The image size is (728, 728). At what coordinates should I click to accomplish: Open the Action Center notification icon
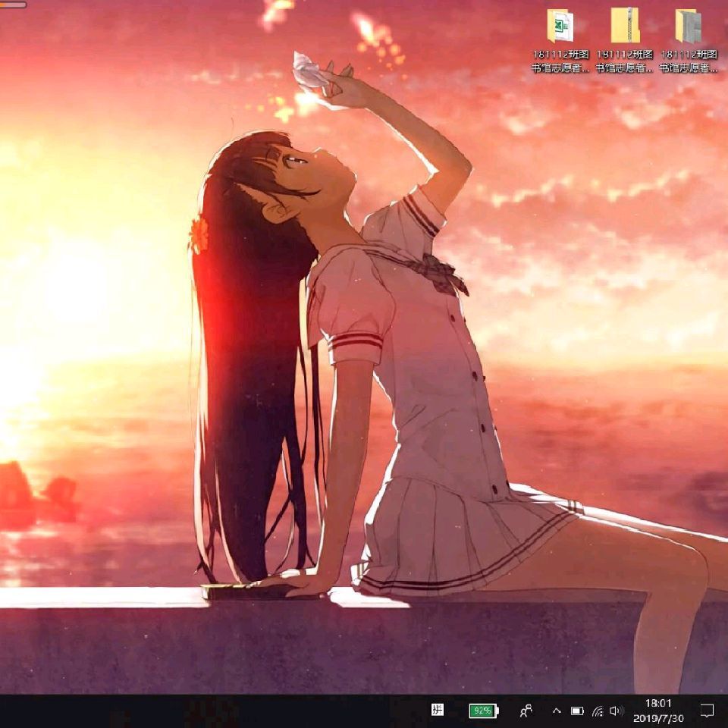coord(707,711)
